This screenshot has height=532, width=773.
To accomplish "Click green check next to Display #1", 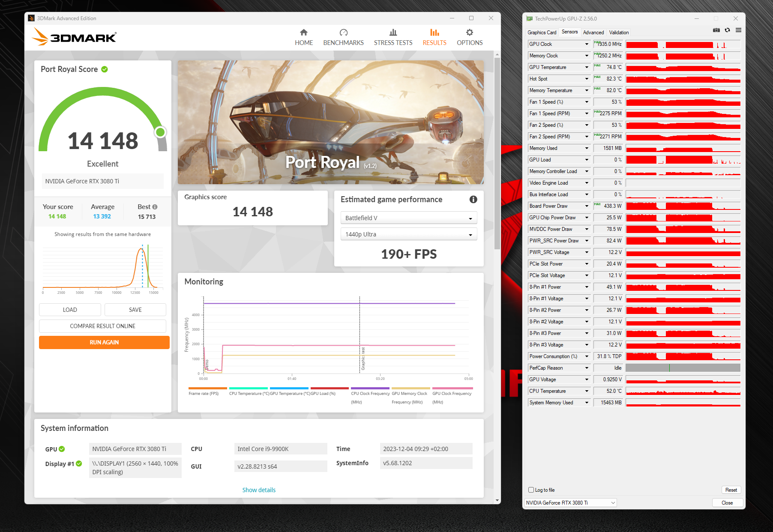I will coord(79,463).
